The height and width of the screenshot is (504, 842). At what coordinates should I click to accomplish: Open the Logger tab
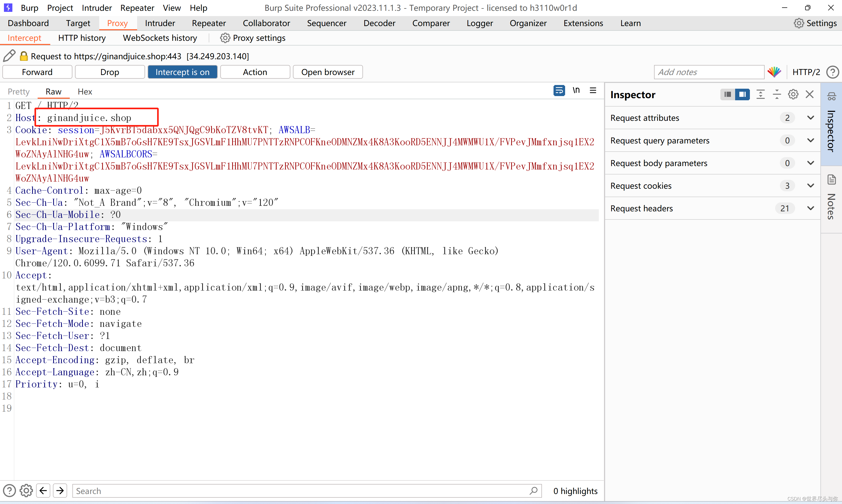tap(480, 23)
